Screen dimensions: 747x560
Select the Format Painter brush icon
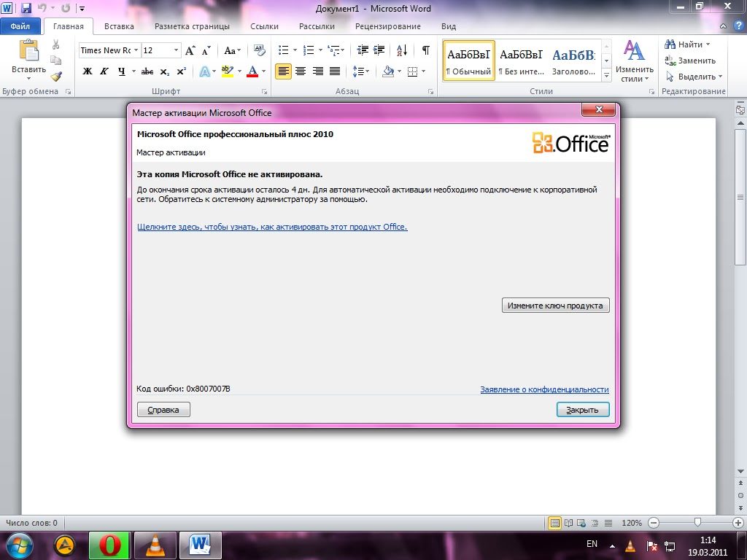56,76
